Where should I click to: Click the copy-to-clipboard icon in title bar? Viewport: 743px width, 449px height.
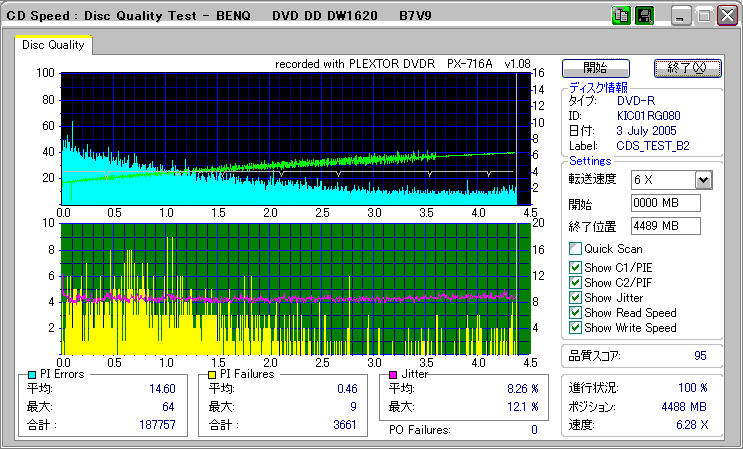[x=621, y=16]
